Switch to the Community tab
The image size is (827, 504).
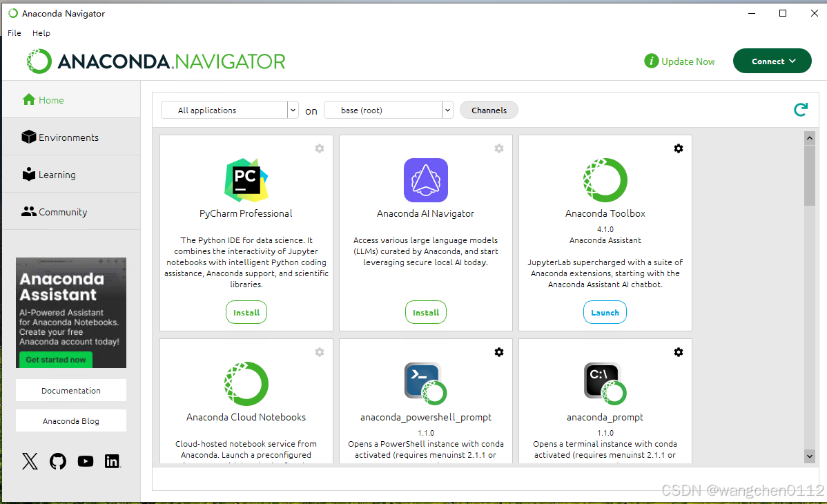pyautogui.click(x=71, y=212)
